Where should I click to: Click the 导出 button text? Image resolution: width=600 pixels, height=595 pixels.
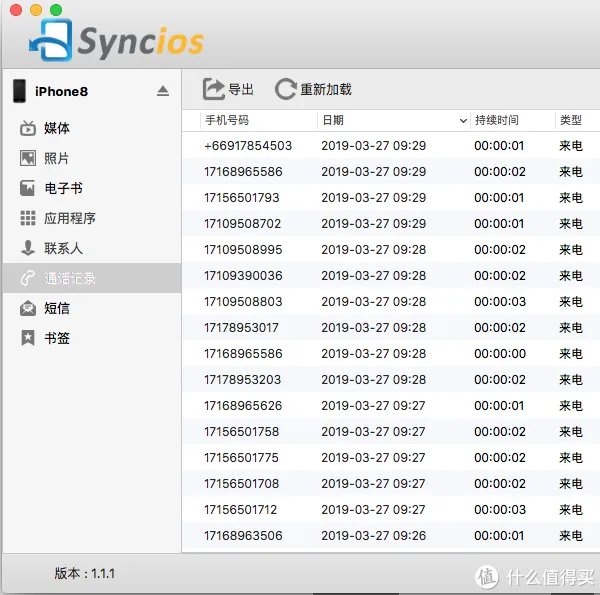[241, 89]
